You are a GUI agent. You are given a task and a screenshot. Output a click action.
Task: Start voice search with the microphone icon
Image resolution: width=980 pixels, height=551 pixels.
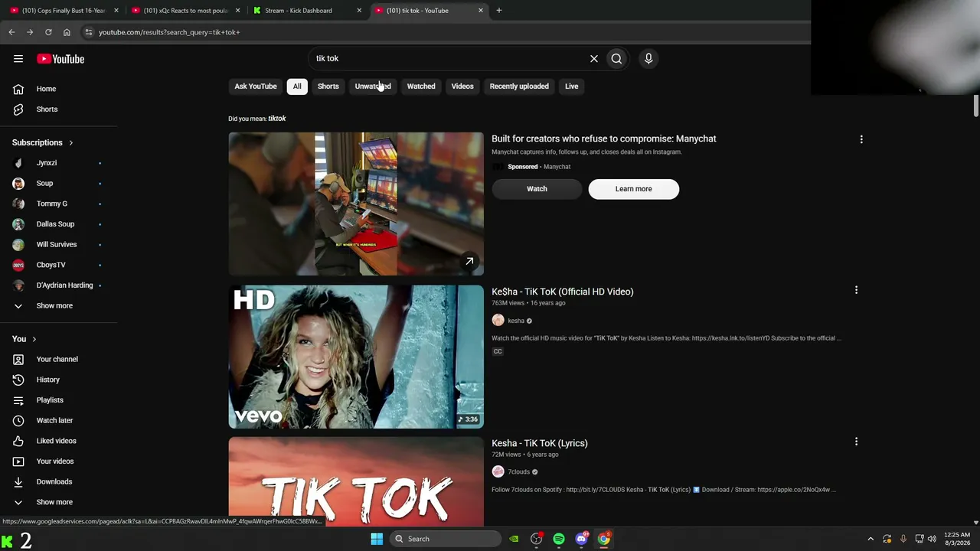tap(648, 58)
